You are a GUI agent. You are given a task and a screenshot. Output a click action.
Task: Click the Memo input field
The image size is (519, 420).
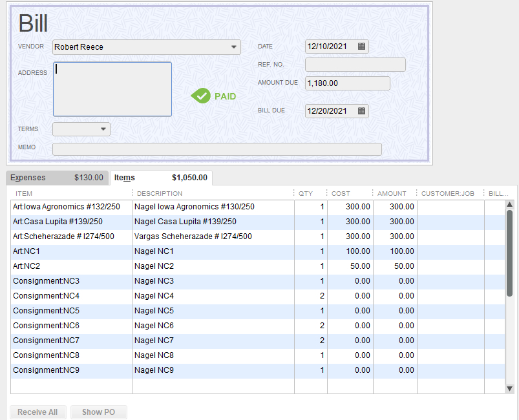coord(217,149)
